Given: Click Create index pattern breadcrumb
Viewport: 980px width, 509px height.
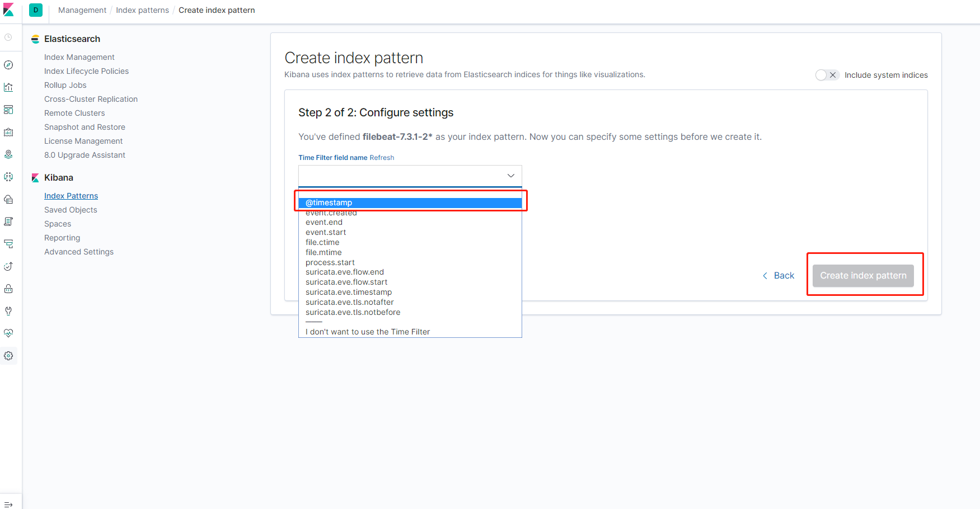Looking at the screenshot, I should click(217, 10).
